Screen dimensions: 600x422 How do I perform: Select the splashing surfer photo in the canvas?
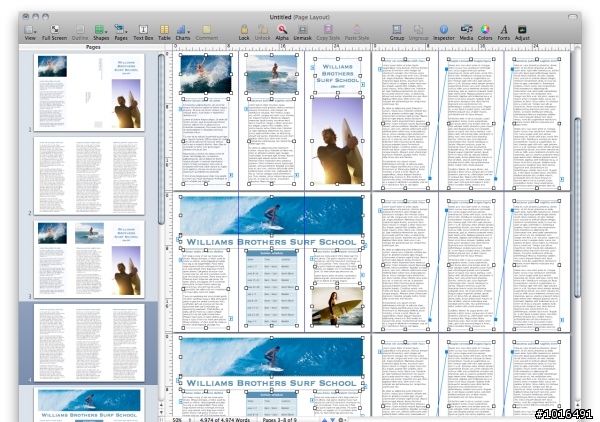tap(206, 74)
